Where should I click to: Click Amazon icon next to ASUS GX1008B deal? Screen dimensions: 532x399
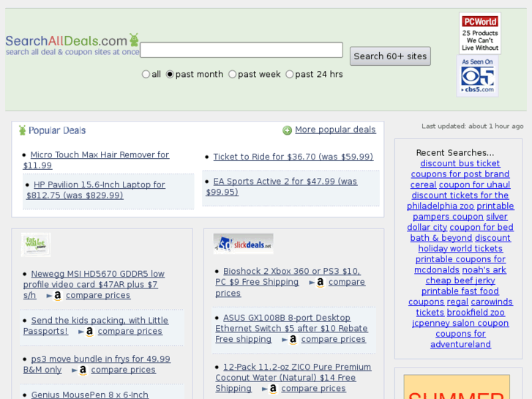(x=293, y=339)
